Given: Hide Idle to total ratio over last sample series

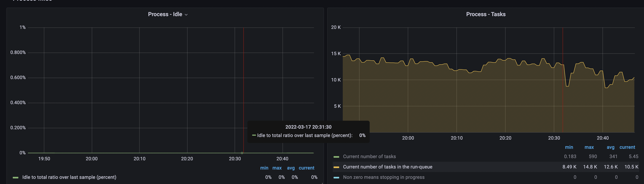Looking at the screenshot, I should click(69, 177).
